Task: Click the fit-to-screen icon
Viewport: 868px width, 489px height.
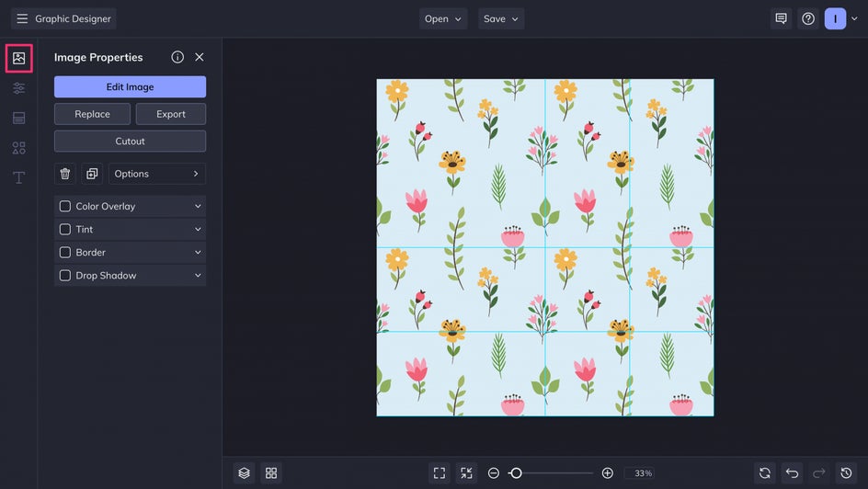Action: tap(440, 472)
